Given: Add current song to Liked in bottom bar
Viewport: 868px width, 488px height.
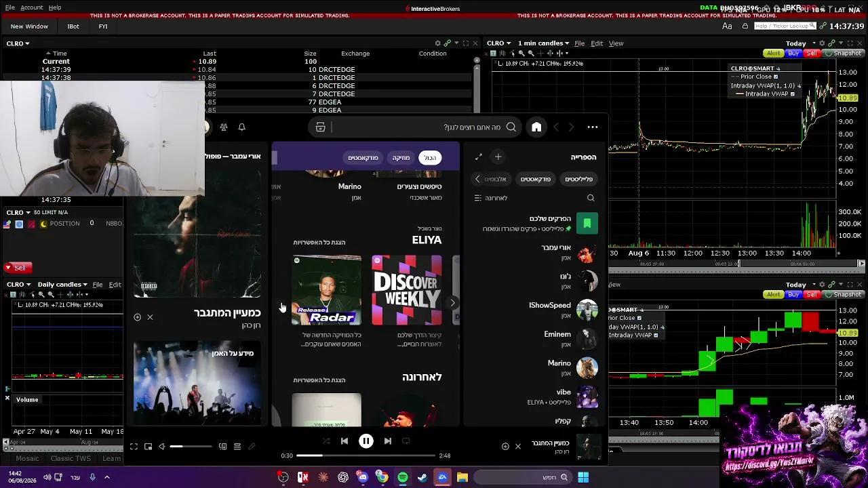Looking at the screenshot, I should [505, 446].
